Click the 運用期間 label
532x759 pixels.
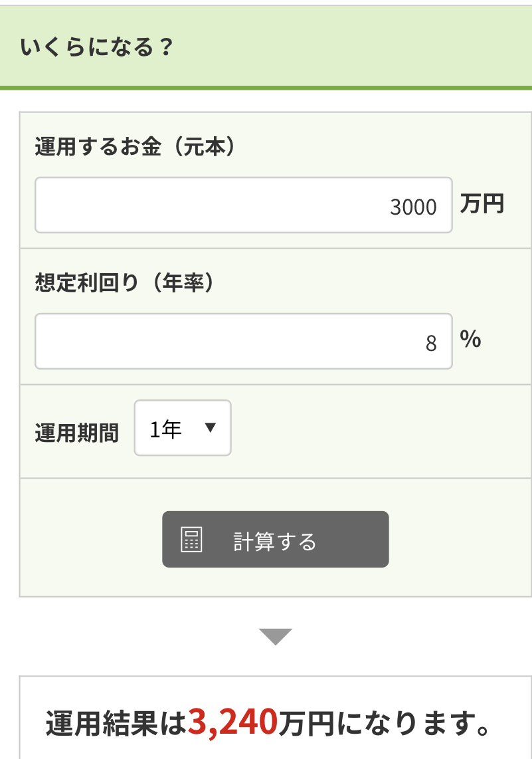coord(77,433)
